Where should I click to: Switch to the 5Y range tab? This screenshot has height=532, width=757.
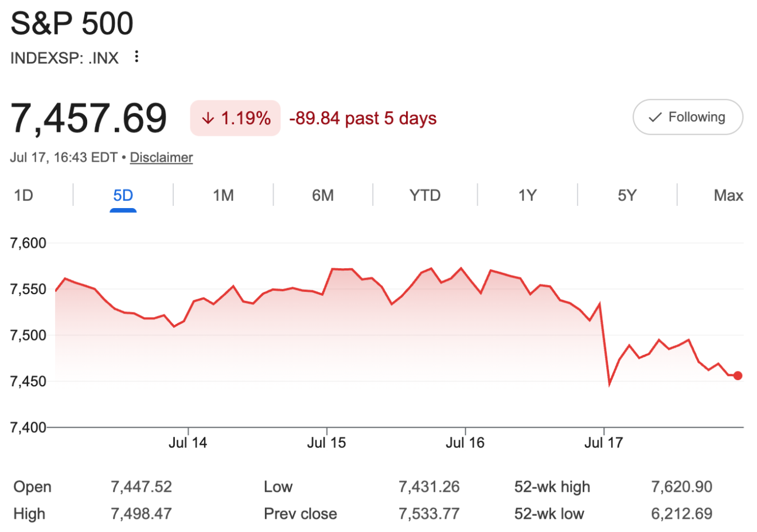(627, 195)
